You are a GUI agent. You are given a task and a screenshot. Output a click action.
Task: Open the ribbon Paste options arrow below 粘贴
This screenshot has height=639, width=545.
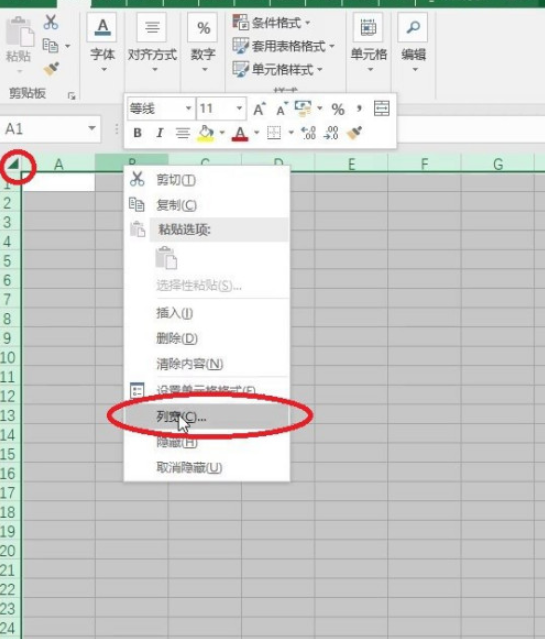pyautogui.click(x=19, y=72)
